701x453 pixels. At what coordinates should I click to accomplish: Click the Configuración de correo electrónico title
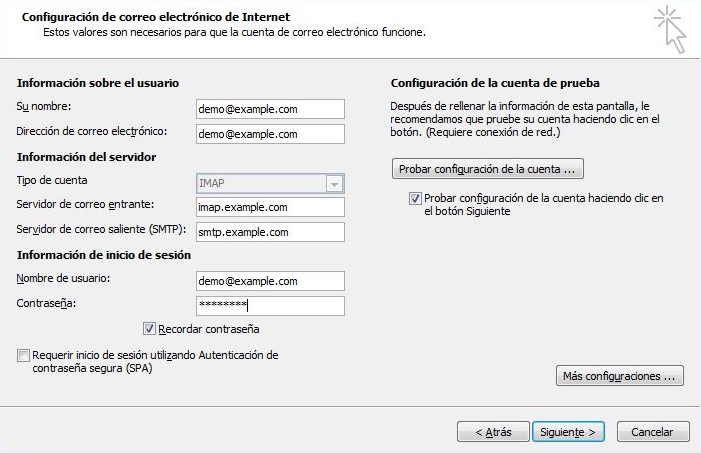coord(156,17)
